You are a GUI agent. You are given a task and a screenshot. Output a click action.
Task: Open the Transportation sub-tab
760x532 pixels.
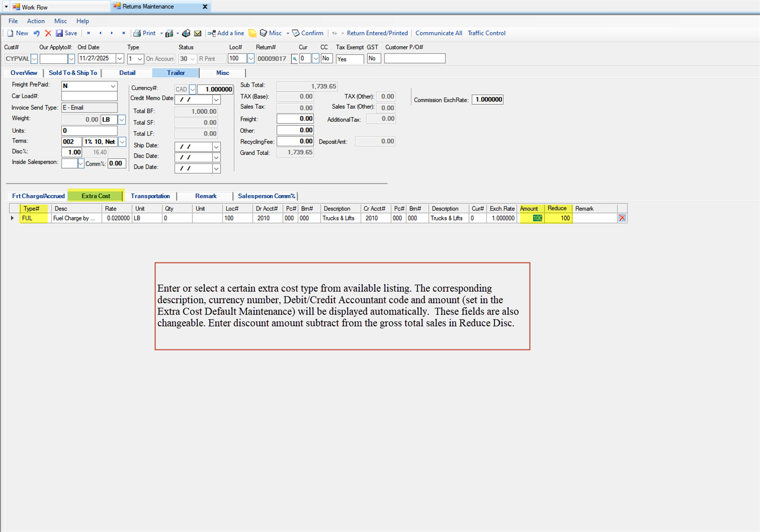pyautogui.click(x=150, y=196)
